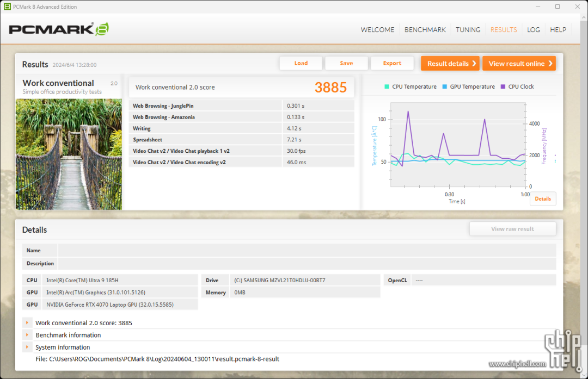This screenshot has height=379, width=588.
Task: Click the GPU Temperature legend swatch
Action: [x=444, y=86]
